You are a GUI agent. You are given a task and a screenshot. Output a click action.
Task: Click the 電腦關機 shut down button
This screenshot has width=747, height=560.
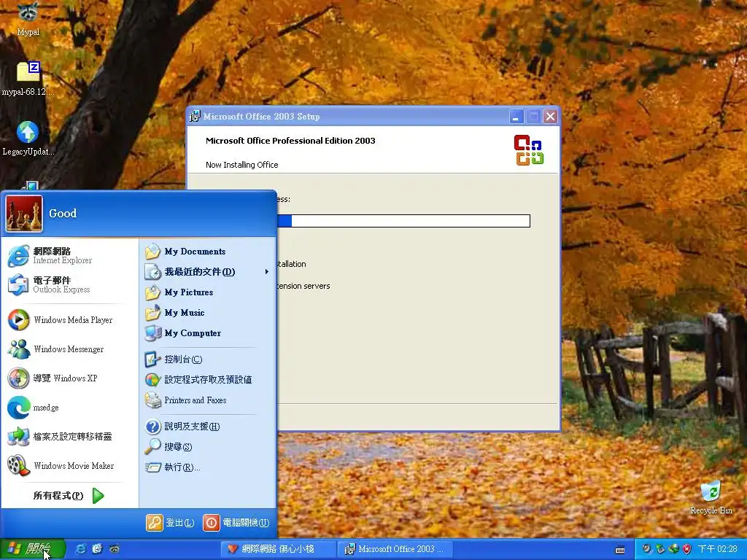coord(236,522)
